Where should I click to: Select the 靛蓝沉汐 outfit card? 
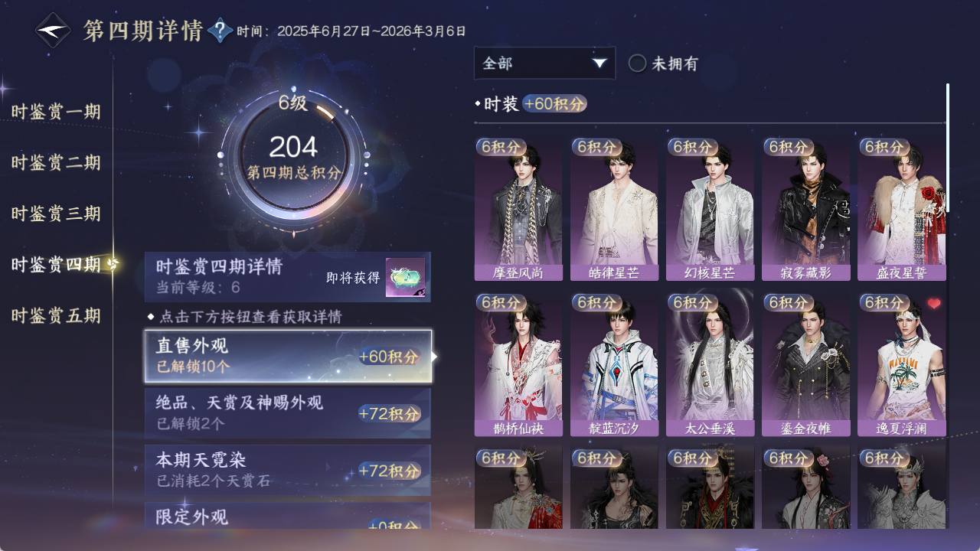click(614, 365)
